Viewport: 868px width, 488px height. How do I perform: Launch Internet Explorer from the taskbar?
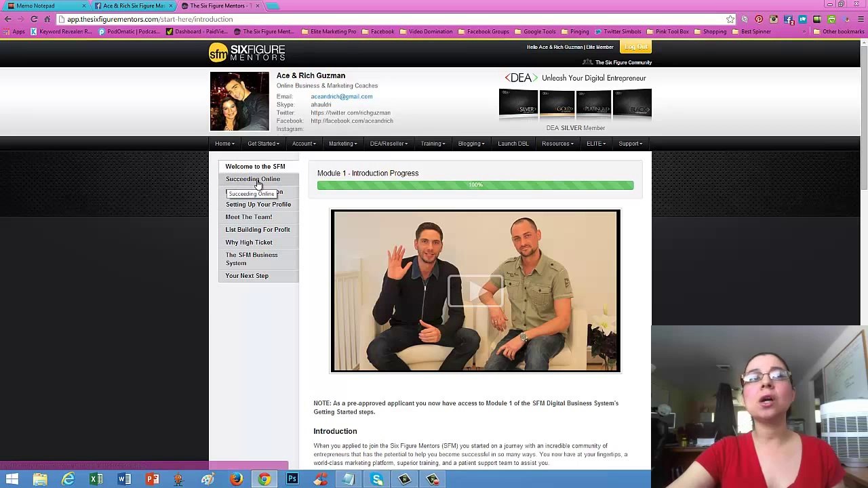click(x=68, y=480)
